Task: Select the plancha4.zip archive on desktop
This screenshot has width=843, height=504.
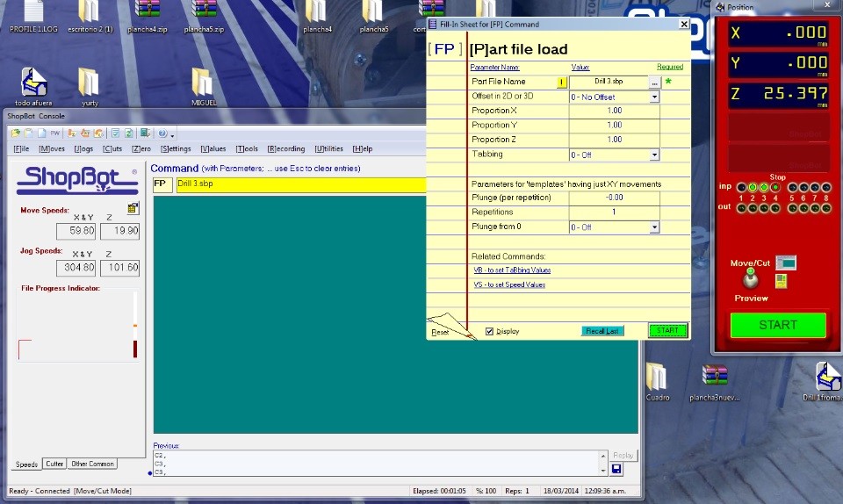Action: point(148,18)
